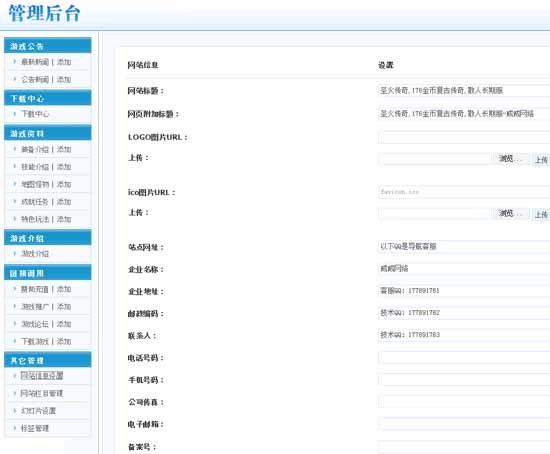Click the 网站标题 input field
This screenshot has width=550, height=454.
464,91
